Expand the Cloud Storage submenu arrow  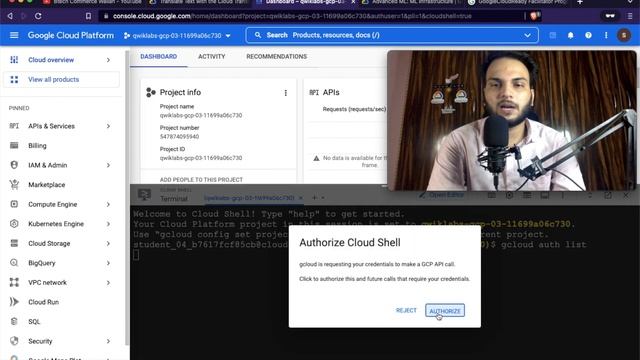[x=108, y=244]
